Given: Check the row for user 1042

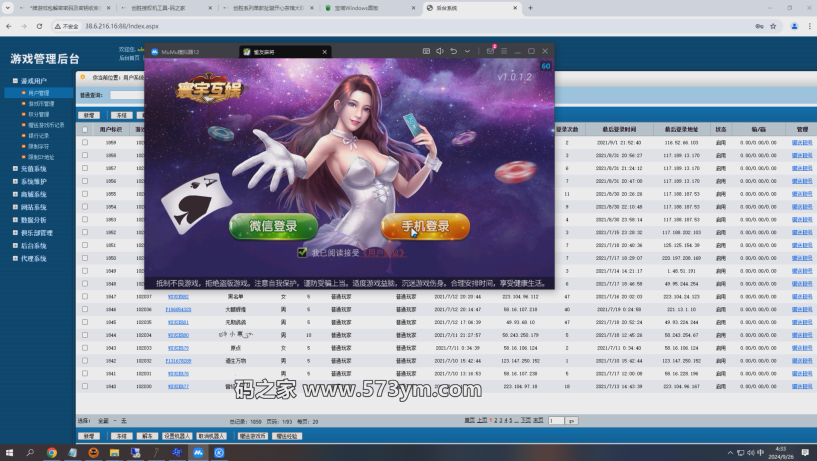Looking at the screenshot, I should coord(85,360).
